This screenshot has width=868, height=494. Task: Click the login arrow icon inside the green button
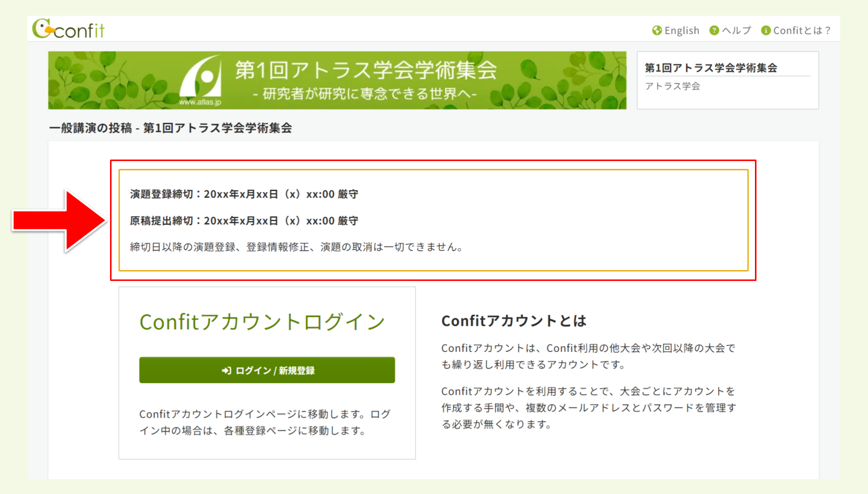pos(227,370)
